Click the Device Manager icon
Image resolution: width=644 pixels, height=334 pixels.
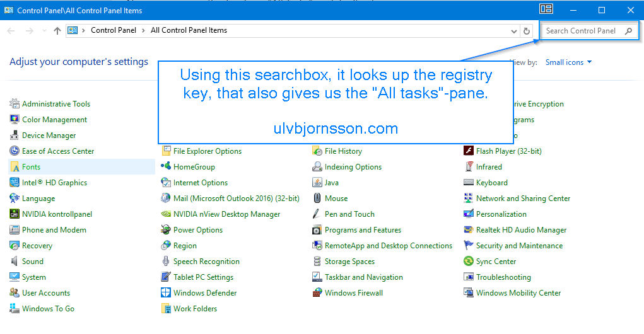coord(15,135)
